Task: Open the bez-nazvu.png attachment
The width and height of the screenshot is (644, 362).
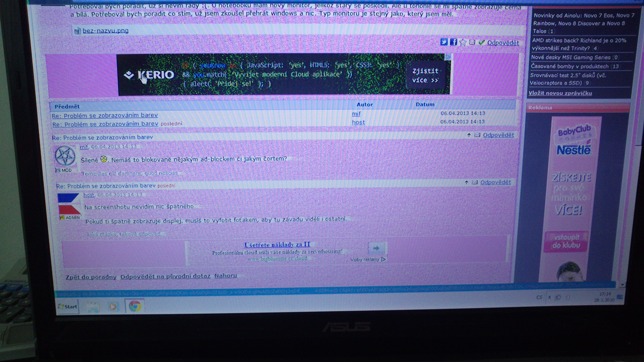Action: [x=105, y=31]
